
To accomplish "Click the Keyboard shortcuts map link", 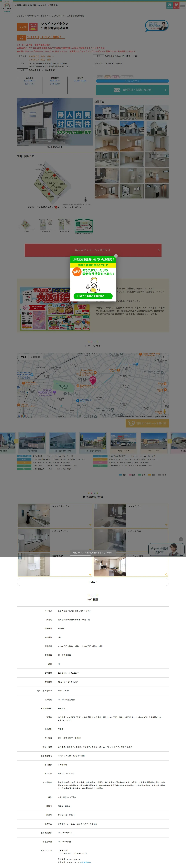I will (124, 417).
